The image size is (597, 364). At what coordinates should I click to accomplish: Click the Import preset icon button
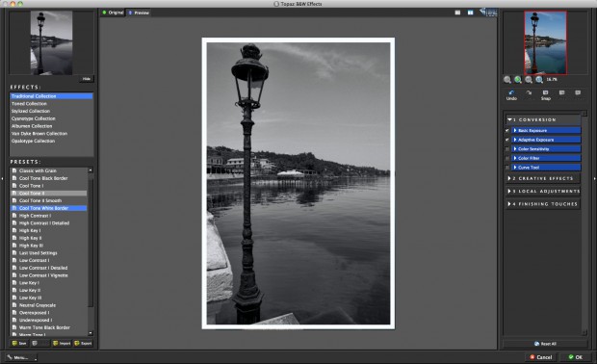[x=62, y=343]
